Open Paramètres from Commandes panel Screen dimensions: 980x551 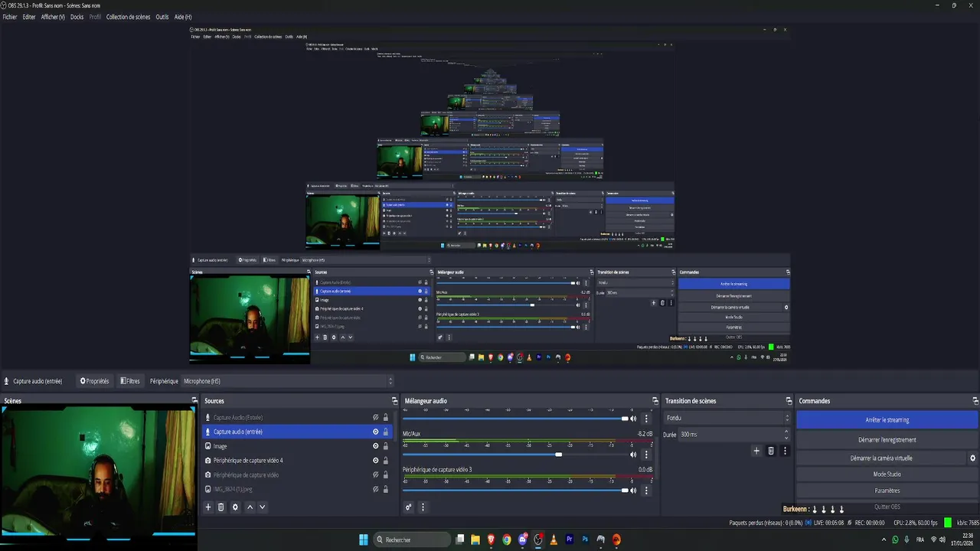click(887, 491)
